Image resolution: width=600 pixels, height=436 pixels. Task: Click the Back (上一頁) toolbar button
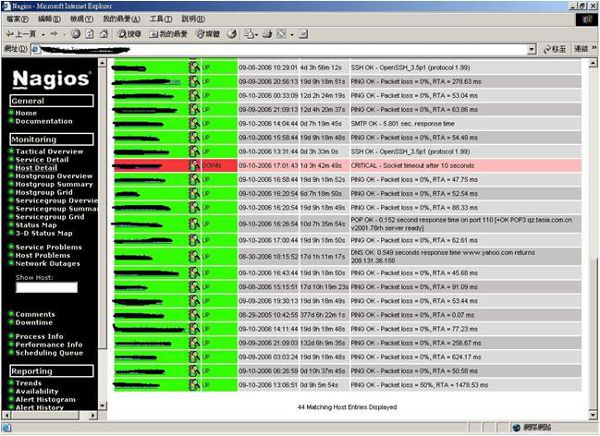pyautogui.click(x=21, y=34)
